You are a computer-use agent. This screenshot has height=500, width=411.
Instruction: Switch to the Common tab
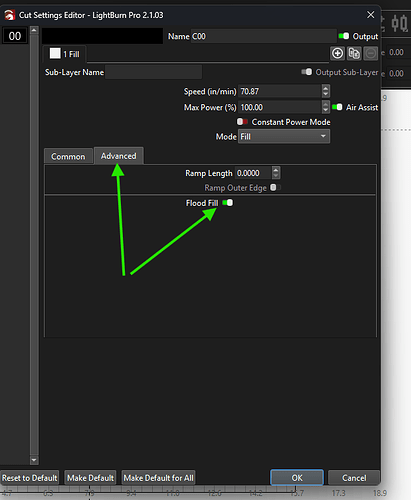[68, 156]
